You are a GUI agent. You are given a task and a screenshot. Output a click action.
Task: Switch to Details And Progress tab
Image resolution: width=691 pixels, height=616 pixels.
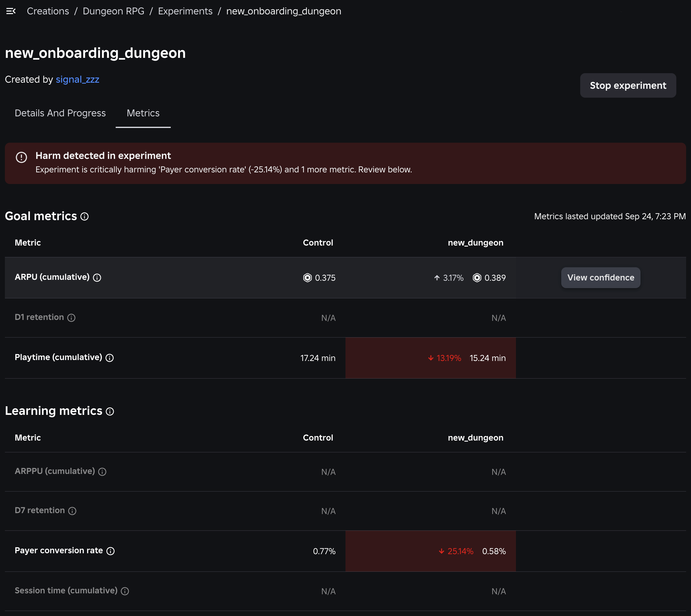pyautogui.click(x=60, y=113)
